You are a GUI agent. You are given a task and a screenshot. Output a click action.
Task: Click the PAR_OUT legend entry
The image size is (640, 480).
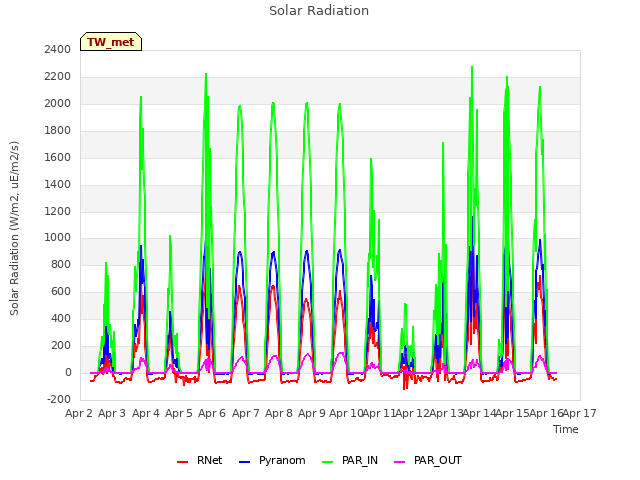pos(428,460)
